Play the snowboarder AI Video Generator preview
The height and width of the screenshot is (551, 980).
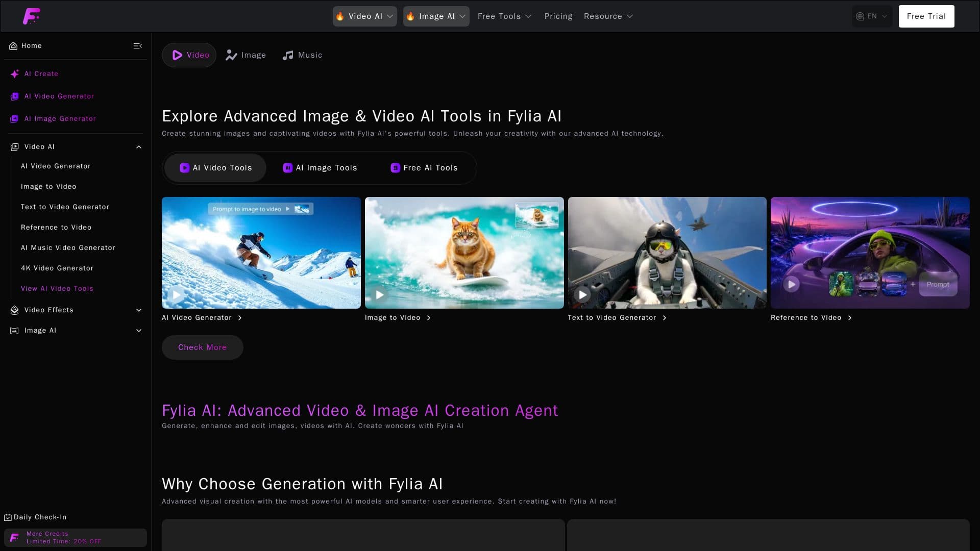[x=177, y=294]
